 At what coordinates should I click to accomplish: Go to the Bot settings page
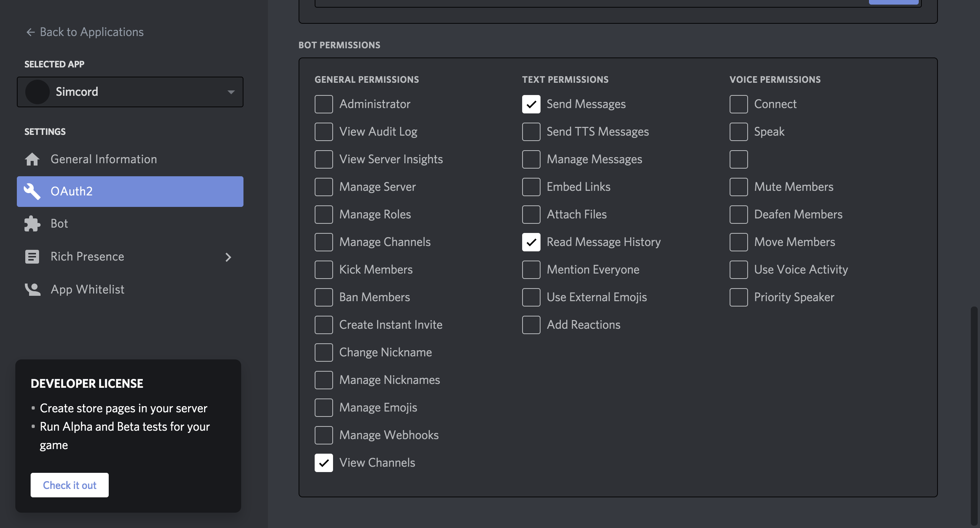point(130,223)
